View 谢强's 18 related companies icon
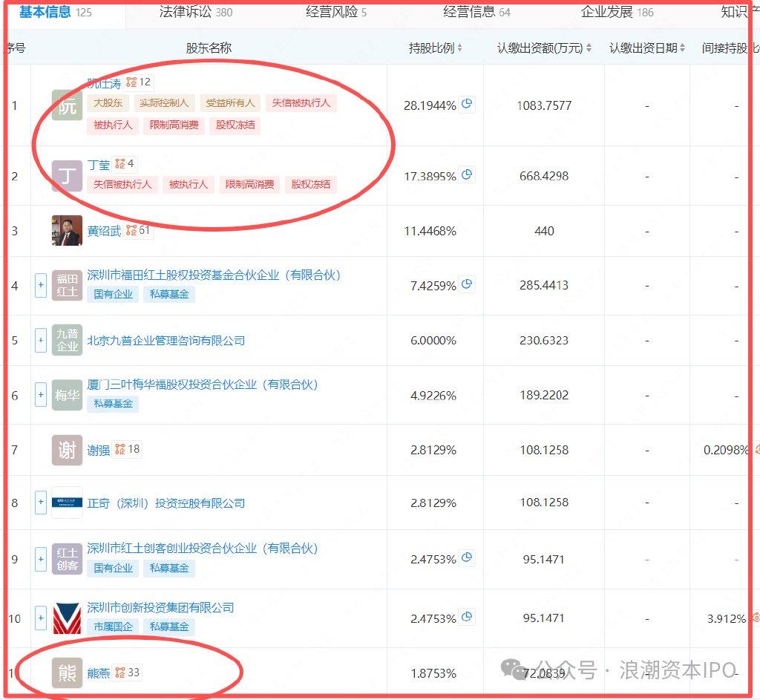 tap(128, 449)
